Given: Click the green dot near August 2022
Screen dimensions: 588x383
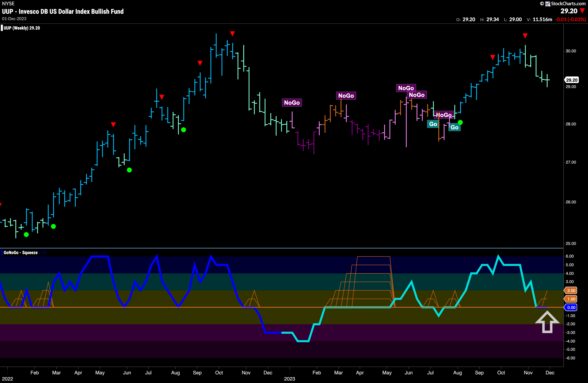Looking at the screenshot, I should (x=183, y=130).
